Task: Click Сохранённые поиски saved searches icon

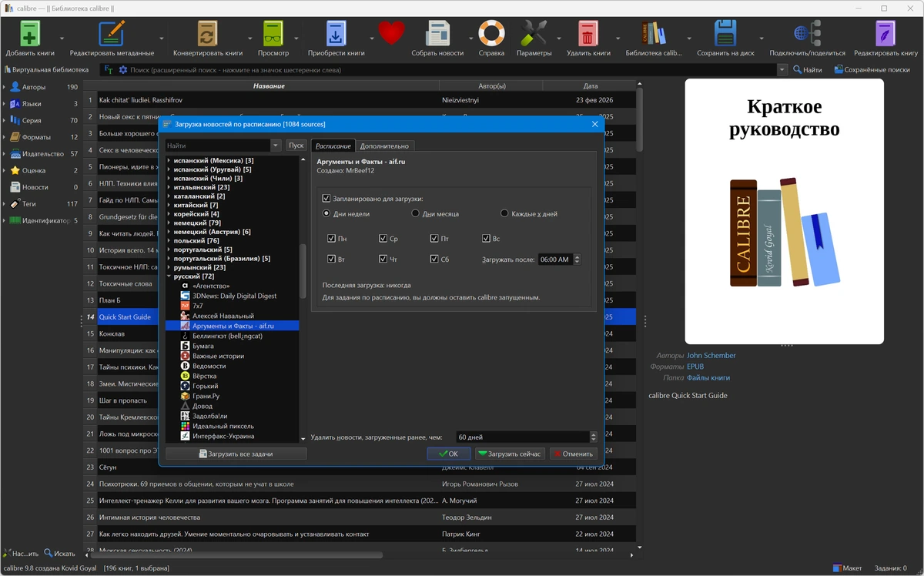Action: 839,70
